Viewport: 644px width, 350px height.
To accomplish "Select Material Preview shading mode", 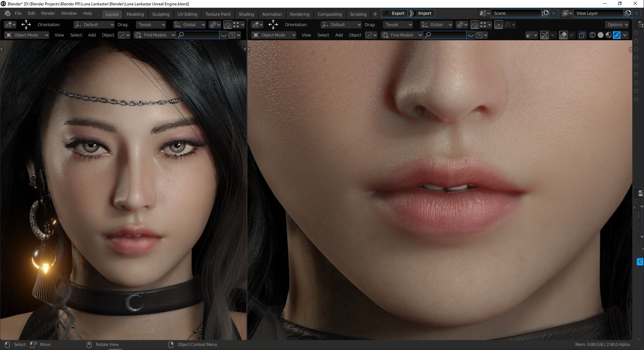I will click(608, 35).
